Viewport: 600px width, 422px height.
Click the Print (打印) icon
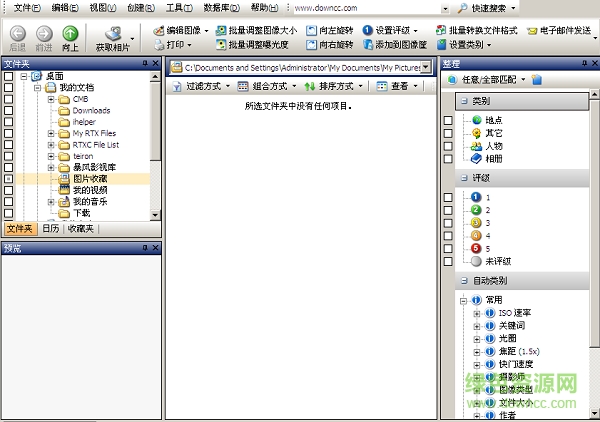pyautogui.click(x=159, y=45)
